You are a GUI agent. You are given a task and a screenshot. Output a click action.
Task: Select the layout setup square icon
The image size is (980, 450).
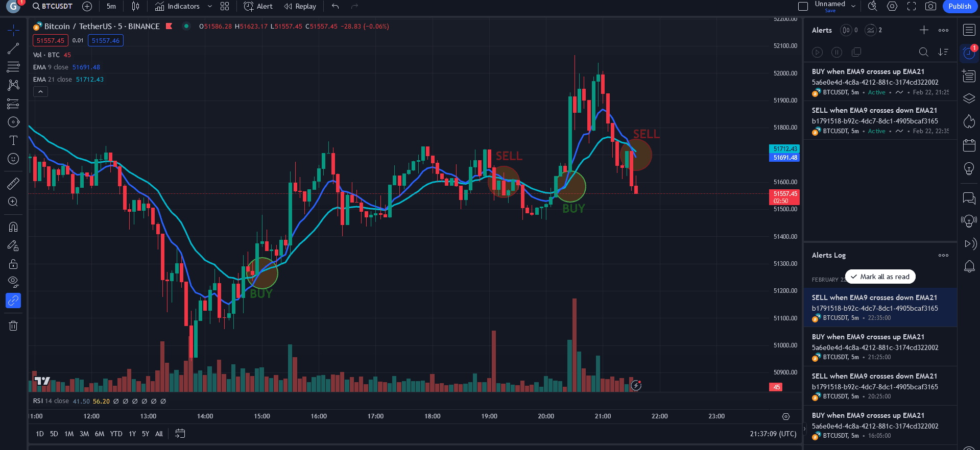(x=803, y=7)
